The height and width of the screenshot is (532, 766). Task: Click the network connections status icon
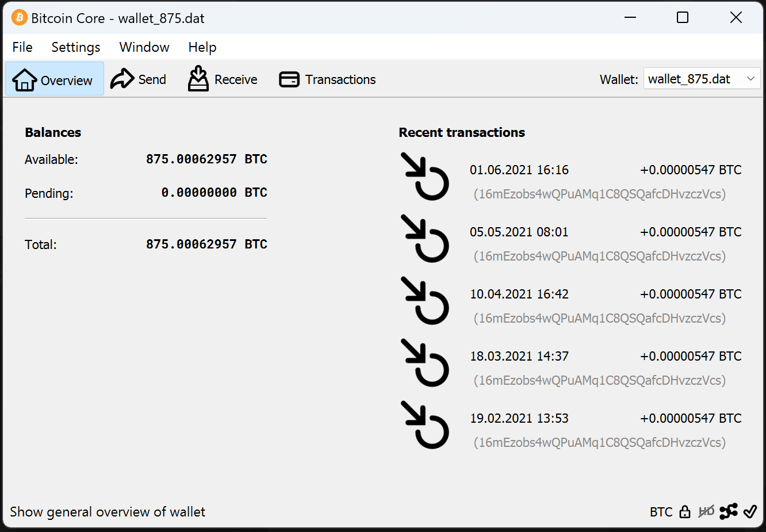pyautogui.click(x=729, y=511)
